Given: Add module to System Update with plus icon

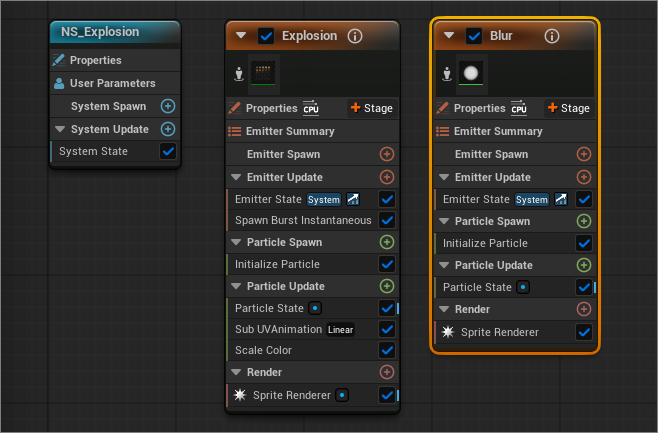Looking at the screenshot, I should point(168,129).
